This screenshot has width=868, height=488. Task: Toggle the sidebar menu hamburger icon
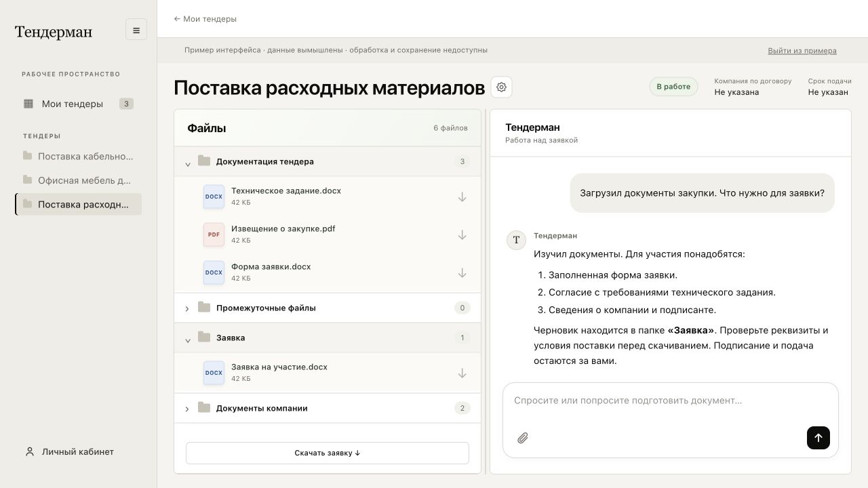pyautogui.click(x=136, y=30)
